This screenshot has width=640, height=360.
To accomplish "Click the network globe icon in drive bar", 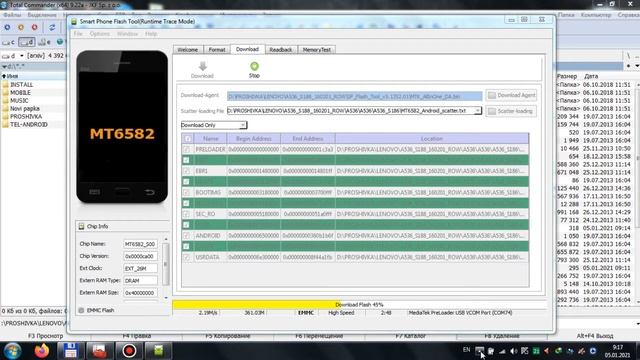I will coord(60,42).
